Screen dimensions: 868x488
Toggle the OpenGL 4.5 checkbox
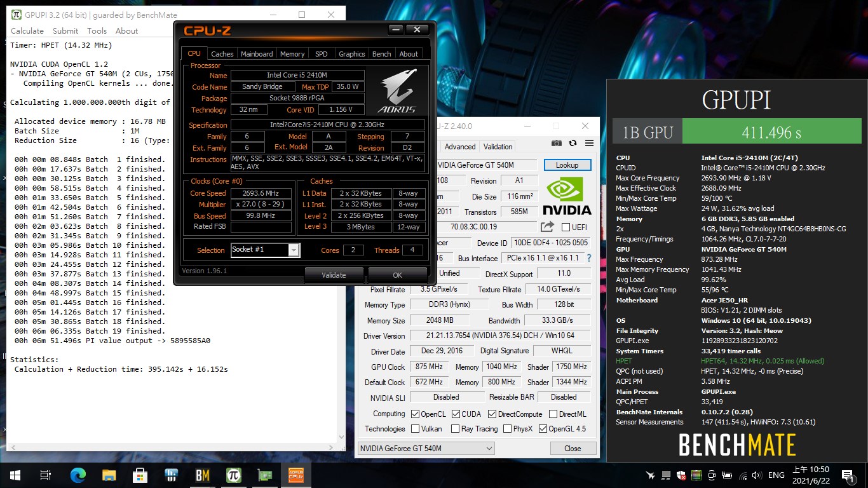[x=543, y=429]
